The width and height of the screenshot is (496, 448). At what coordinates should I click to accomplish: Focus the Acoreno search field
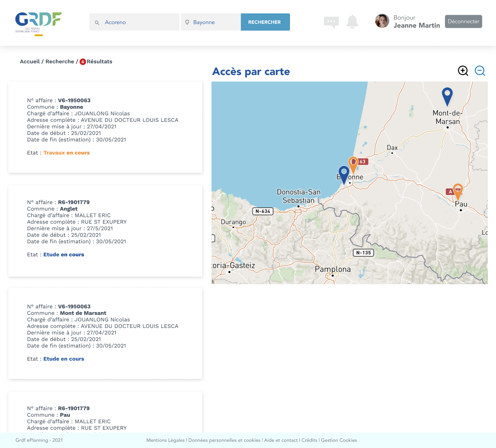tap(134, 22)
